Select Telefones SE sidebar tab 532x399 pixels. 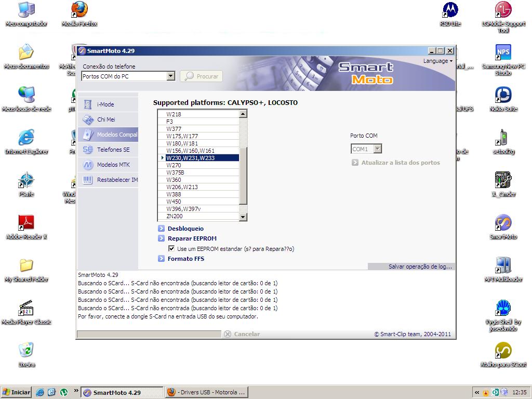click(x=108, y=150)
